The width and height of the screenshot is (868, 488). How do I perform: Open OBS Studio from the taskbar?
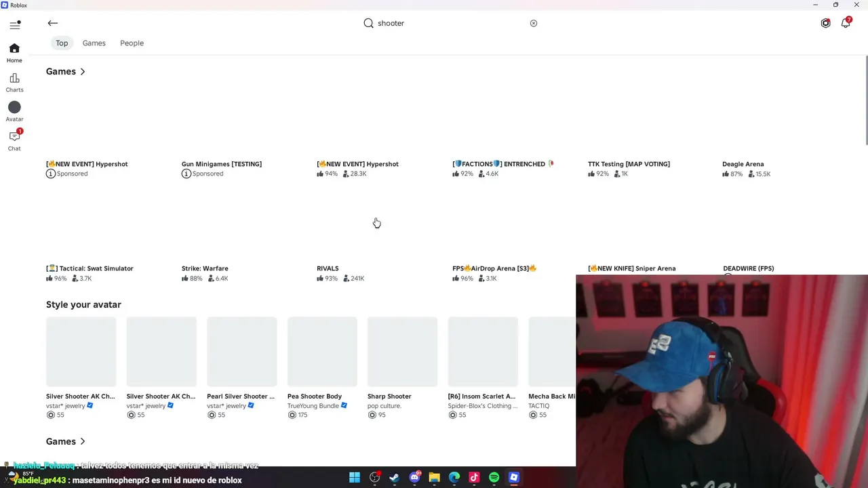tap(374, 478)
